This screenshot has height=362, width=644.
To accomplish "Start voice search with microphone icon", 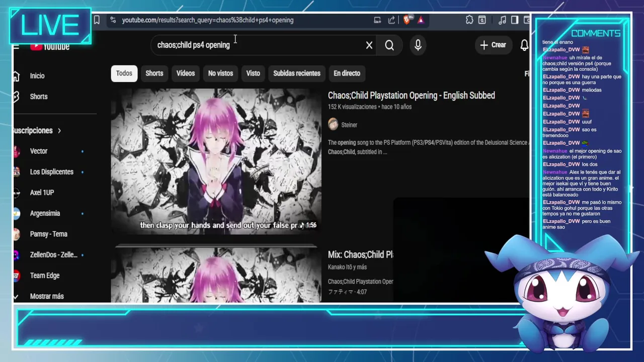I will 418,45.
